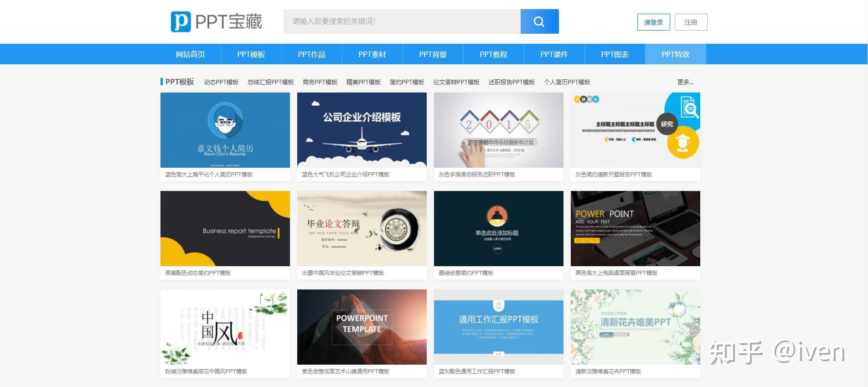868x387 pixels.
Task: Click the 更多... link
Action: tap(685, 82)
